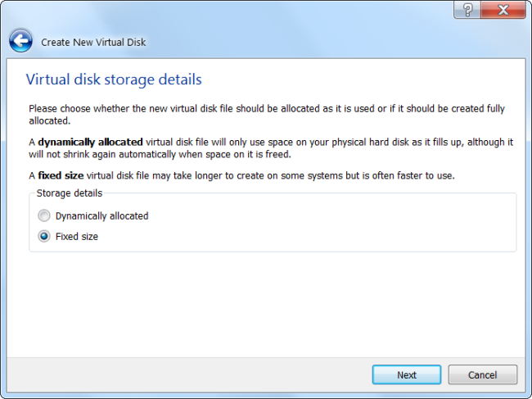Screen dimensions: 532x399
Task: Click the "Virtual disk storage details" heading
Action: [x=114, y=79]
